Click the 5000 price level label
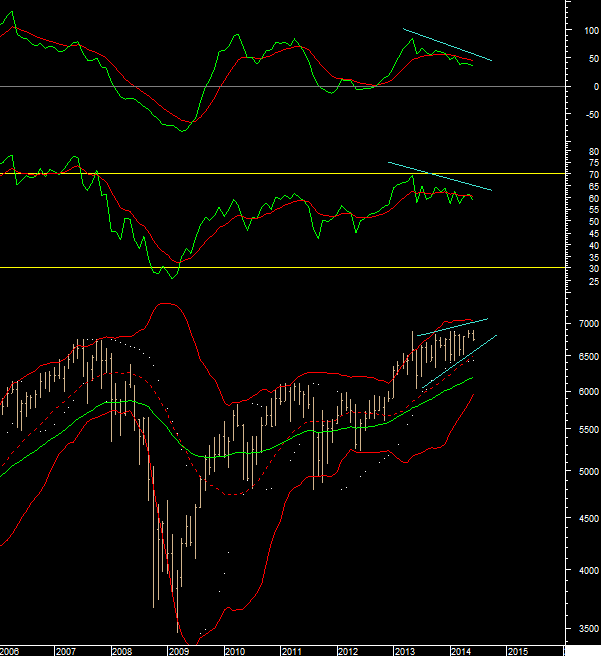 [x=589, y=472]
